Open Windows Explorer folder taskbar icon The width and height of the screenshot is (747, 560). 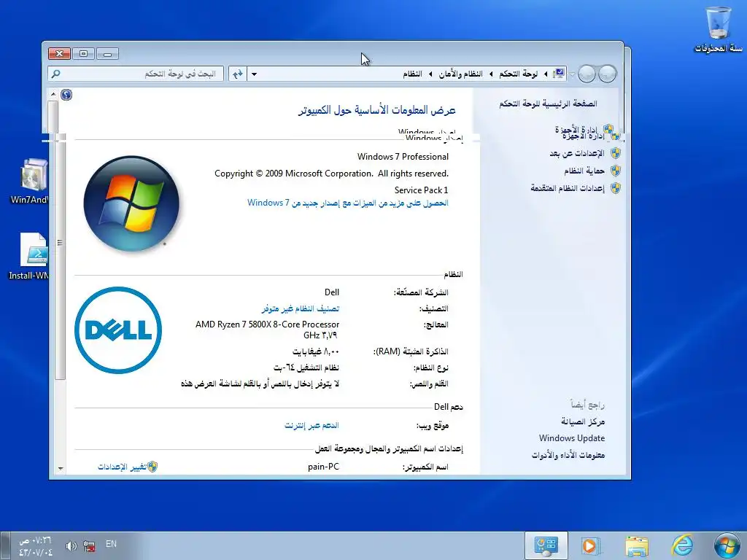637,545
